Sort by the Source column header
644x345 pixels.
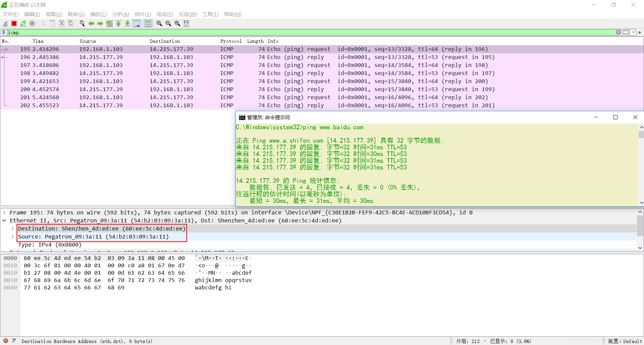(113, 41)
